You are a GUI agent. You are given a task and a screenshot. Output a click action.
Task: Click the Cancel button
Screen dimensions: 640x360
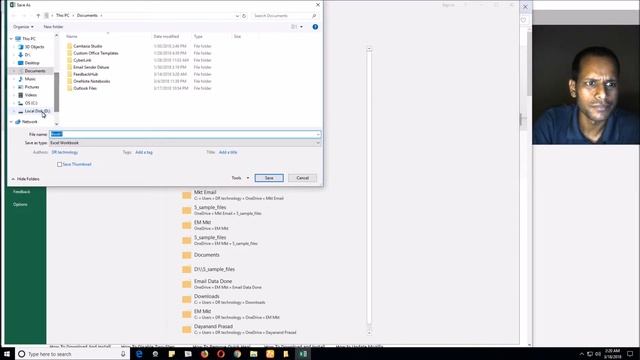302,178
